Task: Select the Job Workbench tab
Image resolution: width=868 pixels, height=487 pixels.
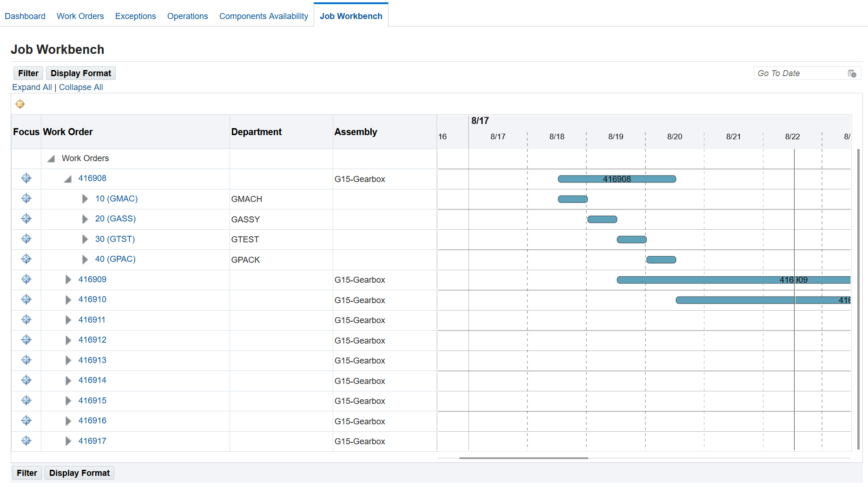Action: pos(351,16)
